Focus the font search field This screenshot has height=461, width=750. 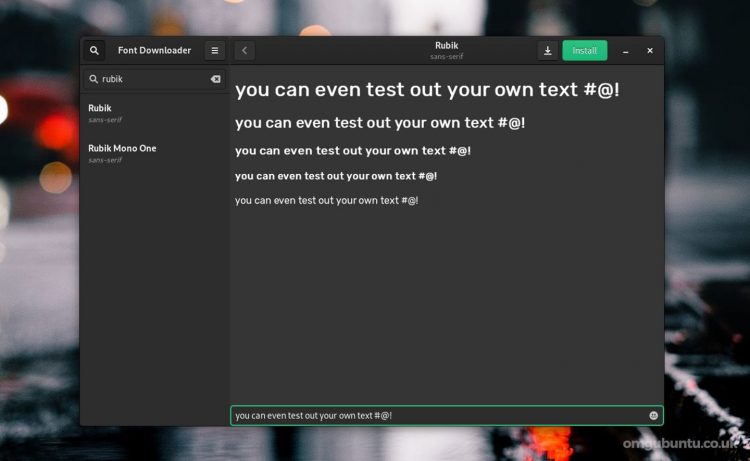point(154,79)
